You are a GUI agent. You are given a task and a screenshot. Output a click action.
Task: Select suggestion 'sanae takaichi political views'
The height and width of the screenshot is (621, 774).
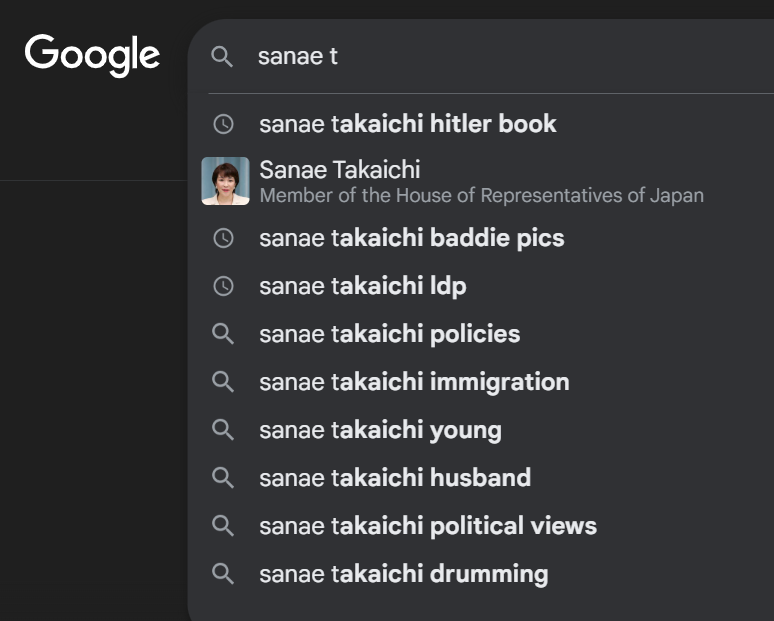point(428,526)
